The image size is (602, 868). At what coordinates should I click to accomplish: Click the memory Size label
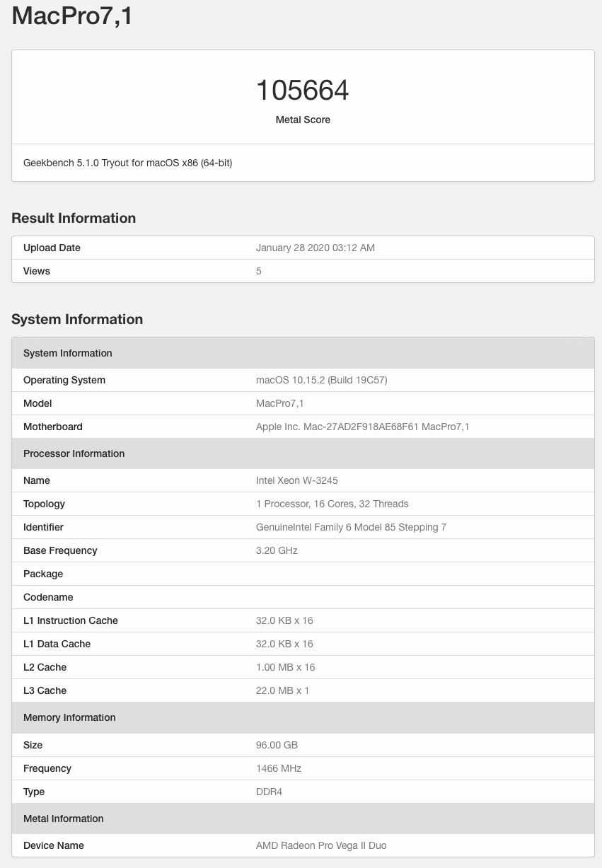click(x=33, y=745)
